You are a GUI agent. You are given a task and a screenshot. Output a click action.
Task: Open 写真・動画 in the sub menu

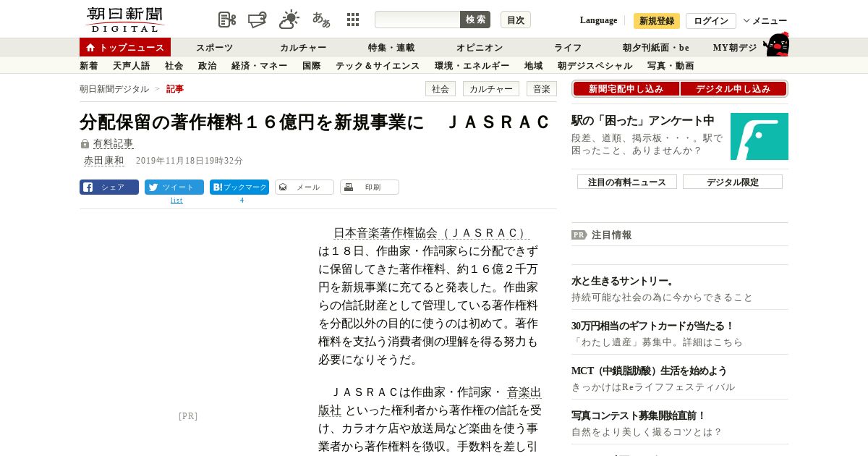[x=671, y=65]
